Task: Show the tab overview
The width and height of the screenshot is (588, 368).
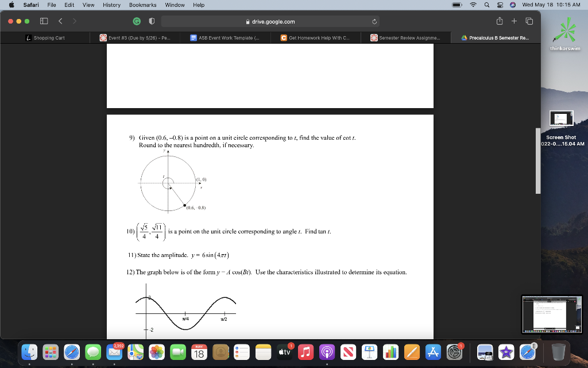Action: pyautogui.click(x=529, y=21)
